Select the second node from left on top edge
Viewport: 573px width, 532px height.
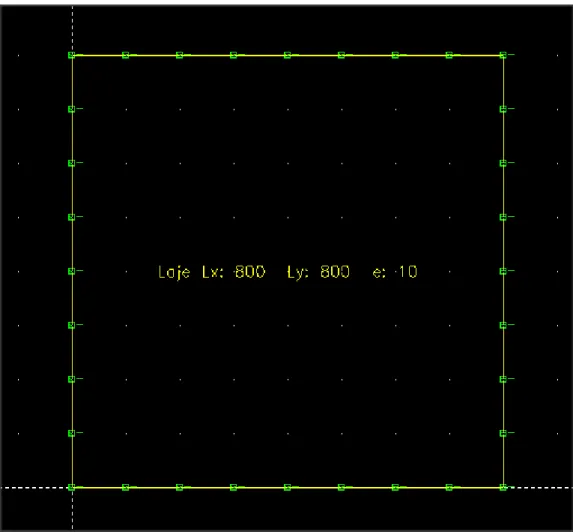pos(125,55)
